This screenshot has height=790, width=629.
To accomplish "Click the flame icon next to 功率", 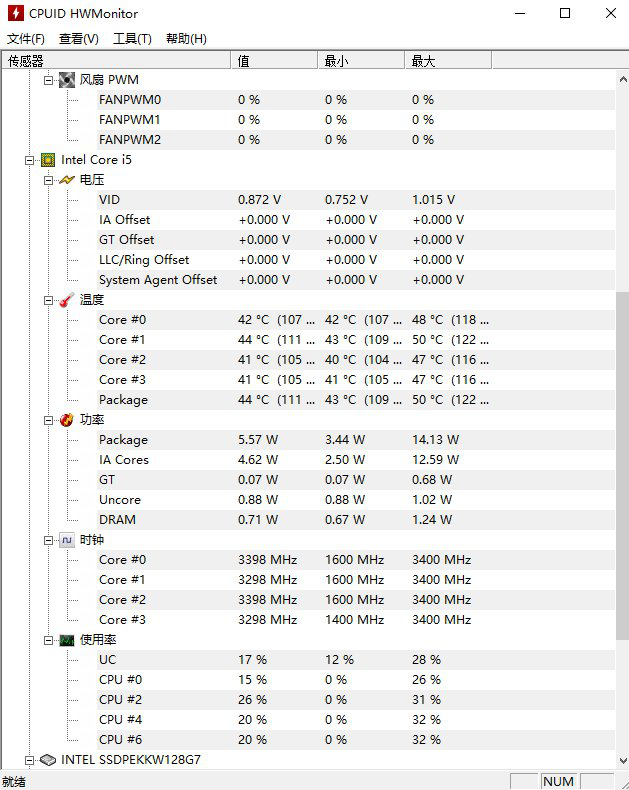I will point(67,420).
